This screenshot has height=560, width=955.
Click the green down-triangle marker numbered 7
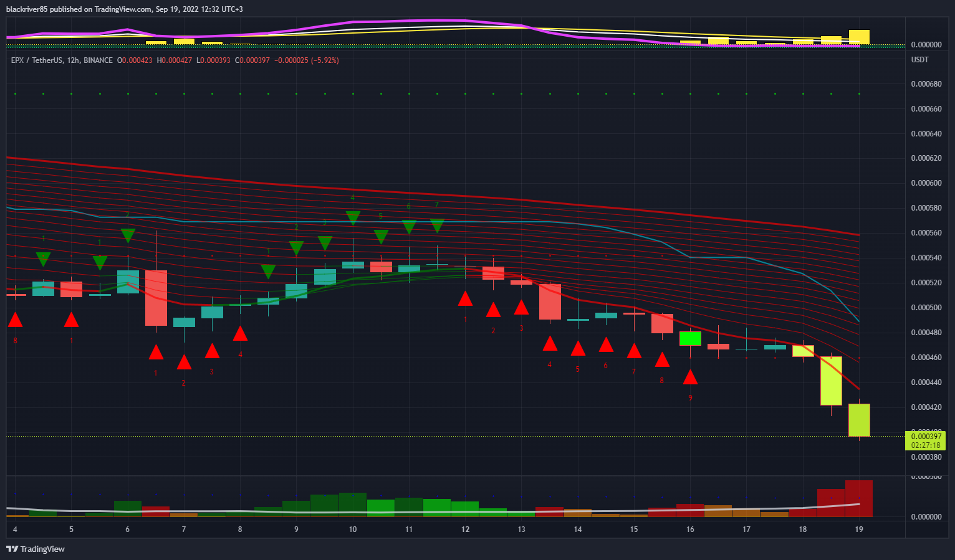click(x=437, y=225)
